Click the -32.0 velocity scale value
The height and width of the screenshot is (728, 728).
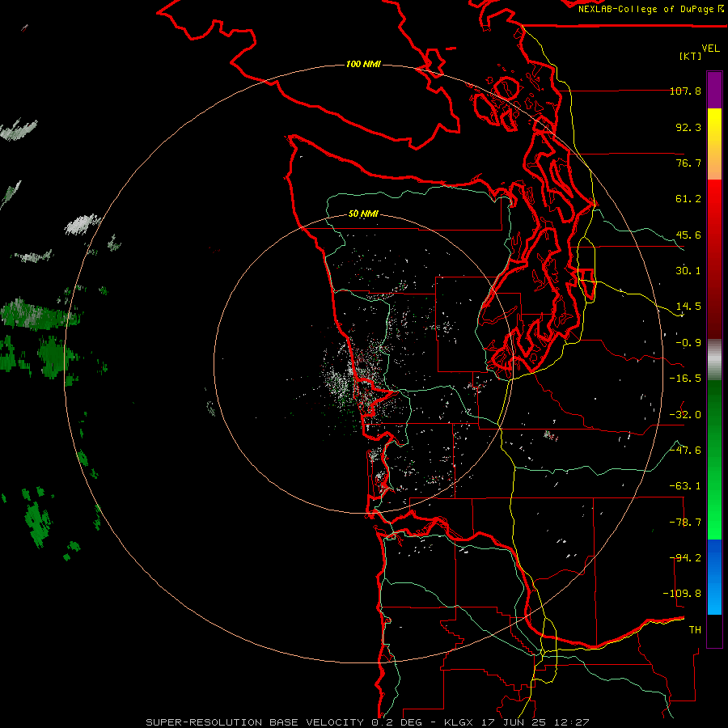click(x=685, y=415)
